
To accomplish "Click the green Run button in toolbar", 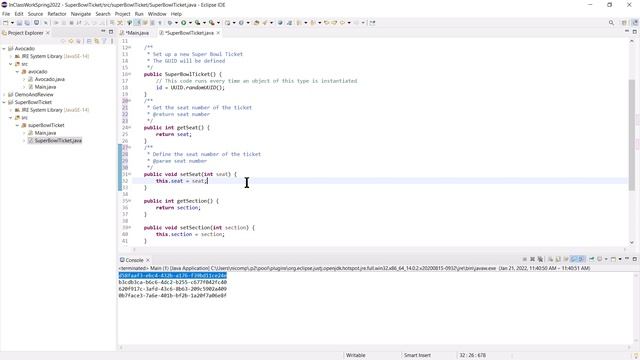I will 184,23.
